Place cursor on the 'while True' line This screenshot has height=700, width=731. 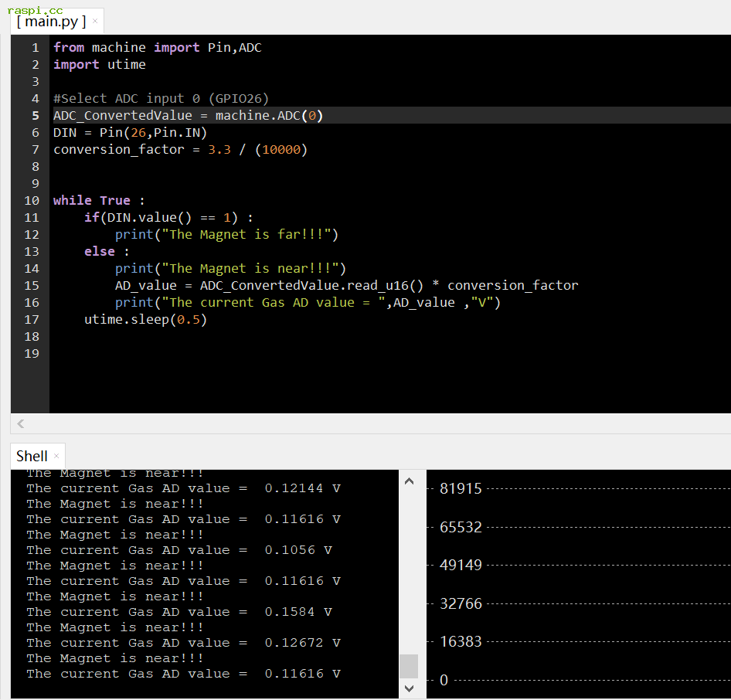98,201
